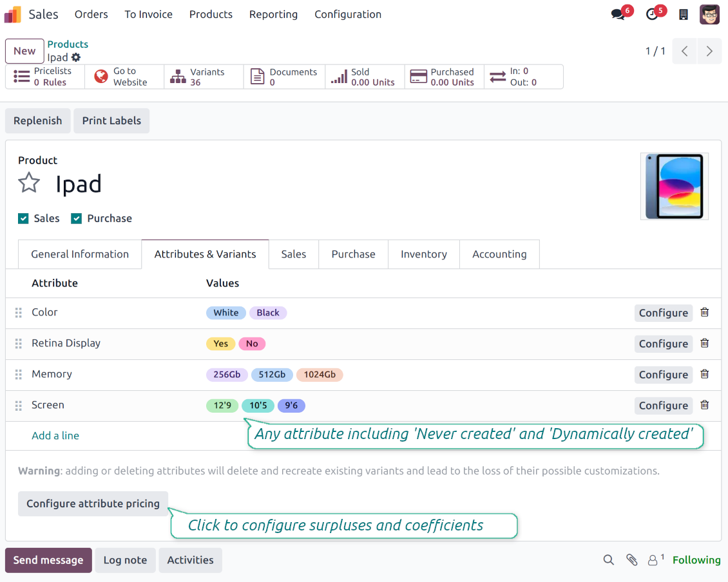Image resolution: width=728 pixels, height=582 pixels.
Task: Open the Orders menu
Action: (91, 14)
